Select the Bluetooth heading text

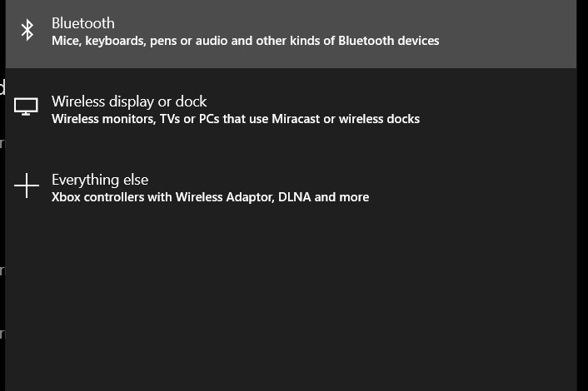tap(83, 23)
